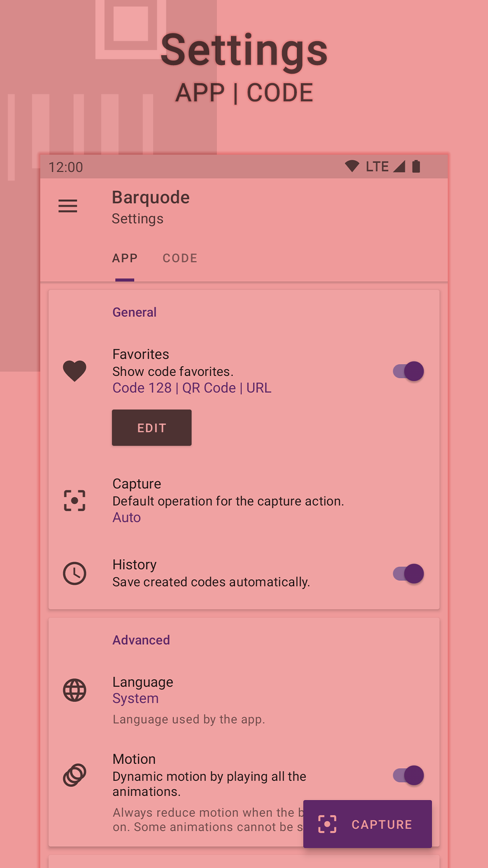Open the Capture default operation selector
This screenshot has height=868, width=488.
tap(228, 500)
